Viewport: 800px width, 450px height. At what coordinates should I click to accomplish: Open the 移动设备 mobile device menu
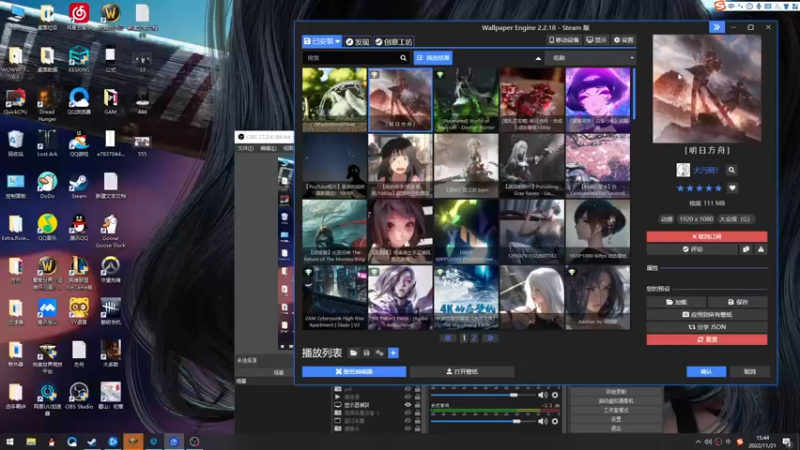564,40
